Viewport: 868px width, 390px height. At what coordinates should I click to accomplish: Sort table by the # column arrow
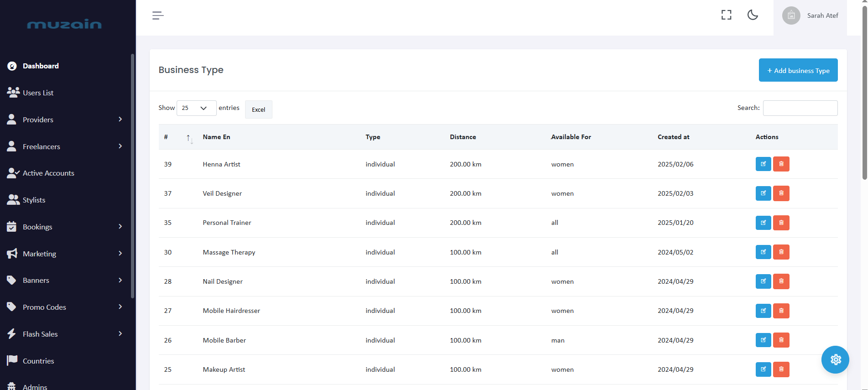click(189, 138)
